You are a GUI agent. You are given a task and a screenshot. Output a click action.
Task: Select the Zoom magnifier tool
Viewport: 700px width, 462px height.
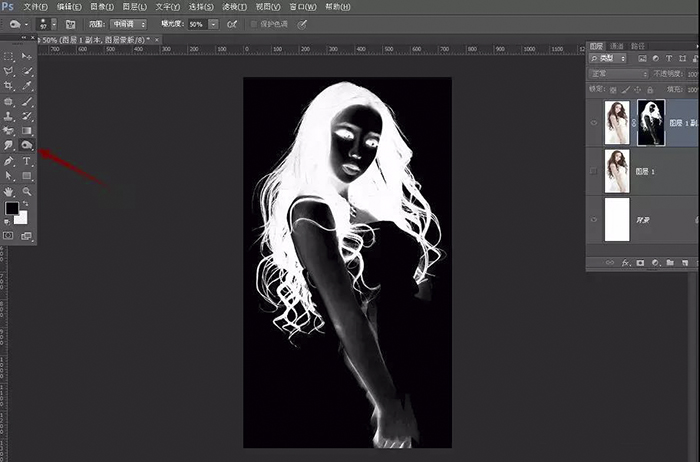click(27, 190)
